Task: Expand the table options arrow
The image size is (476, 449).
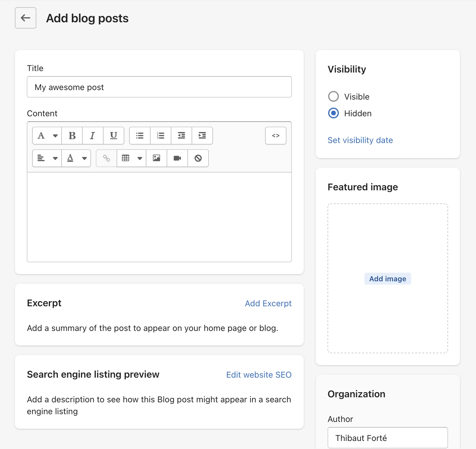Action: (x=140, y=158)
